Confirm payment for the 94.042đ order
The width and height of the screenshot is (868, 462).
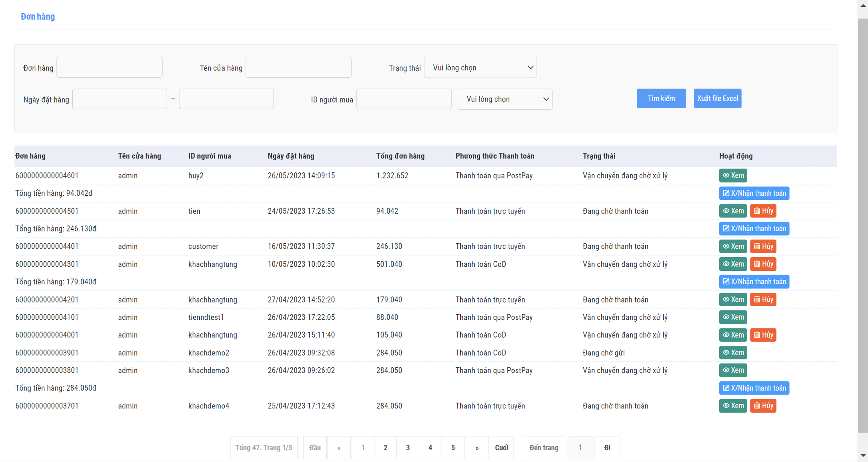click(x=754, y=193)
